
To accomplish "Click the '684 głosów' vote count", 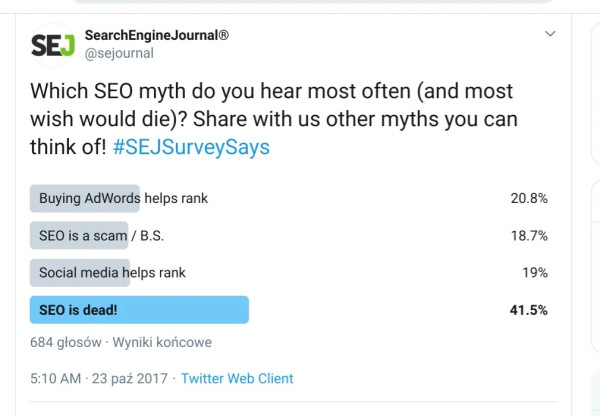I will (x=66, y=343).
